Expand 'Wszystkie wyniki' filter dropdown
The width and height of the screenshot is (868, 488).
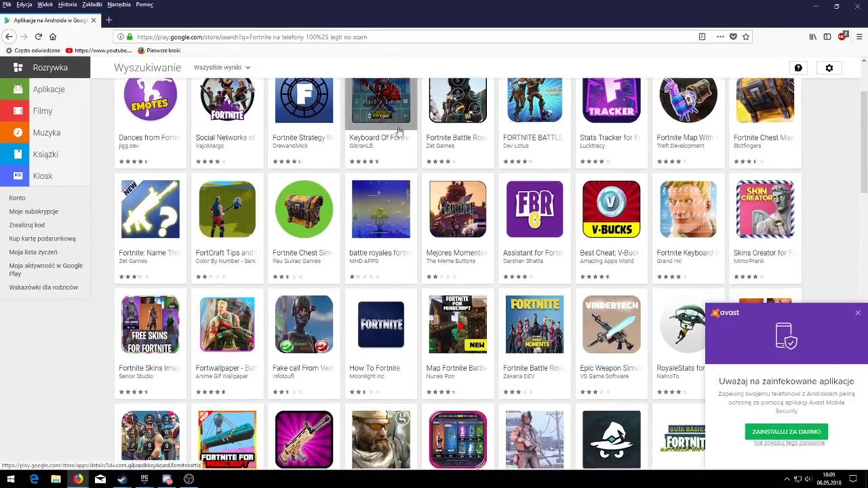(x=222, y=67)
